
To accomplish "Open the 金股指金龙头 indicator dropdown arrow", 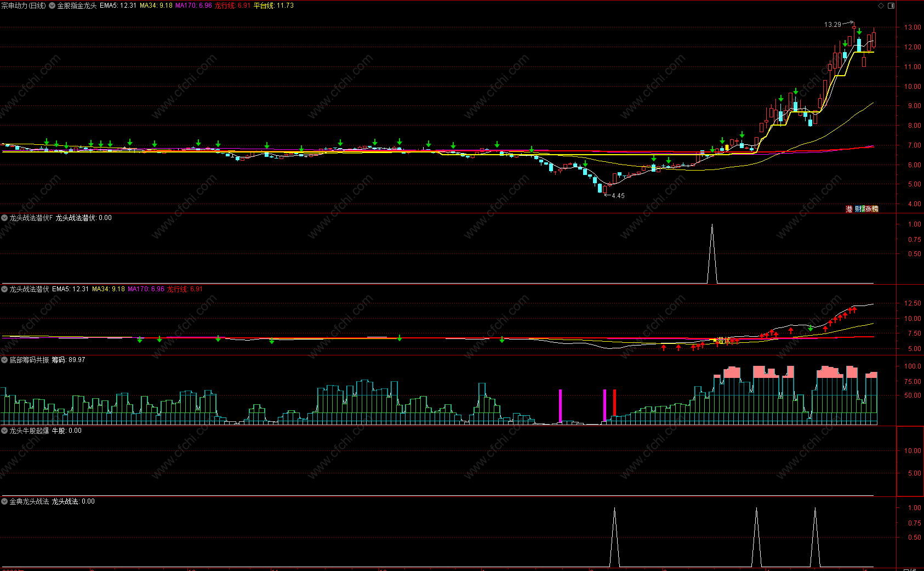I will click(x=53, y=5).
